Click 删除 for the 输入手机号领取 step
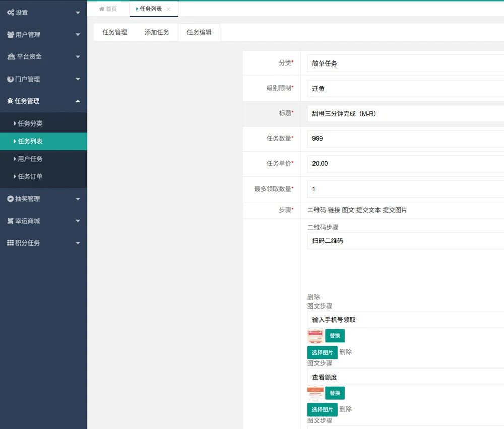This screenshot has height=429, width=504. 346,352
